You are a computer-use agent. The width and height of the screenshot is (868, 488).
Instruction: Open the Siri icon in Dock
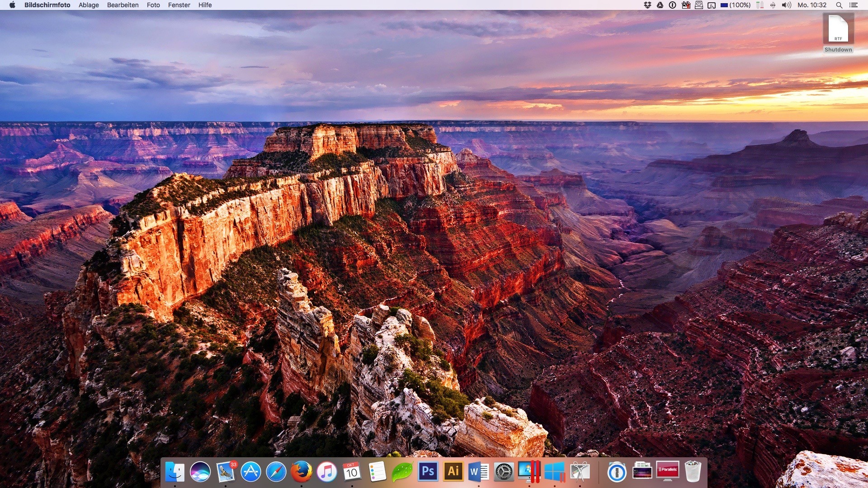[x=200, y=472]
